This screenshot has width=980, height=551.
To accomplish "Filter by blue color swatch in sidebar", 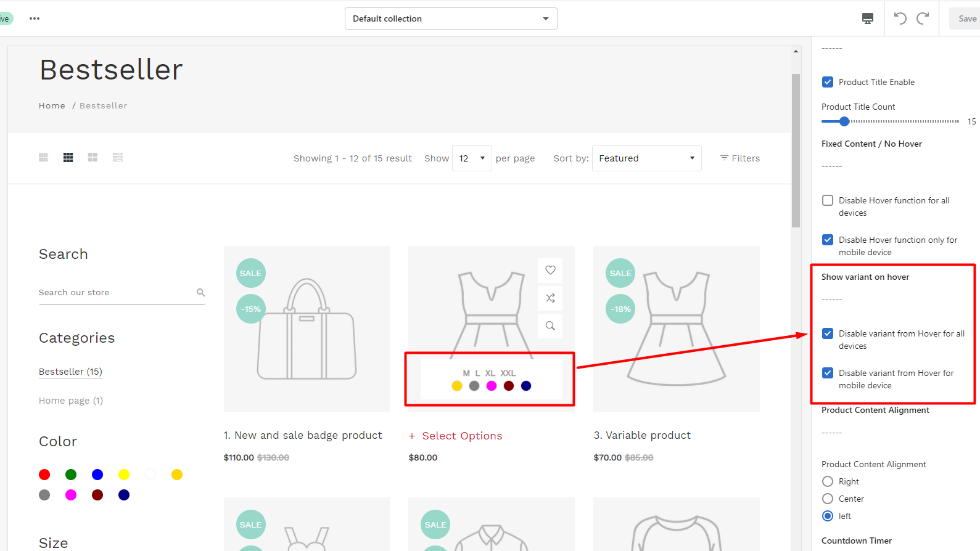I will (x=97, y=475).
